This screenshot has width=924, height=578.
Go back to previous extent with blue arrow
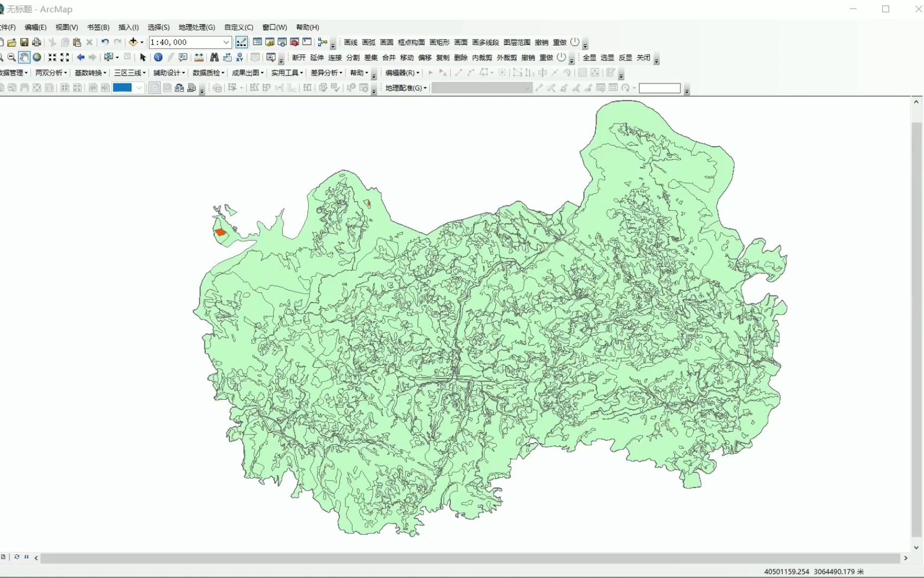(80, 57)
